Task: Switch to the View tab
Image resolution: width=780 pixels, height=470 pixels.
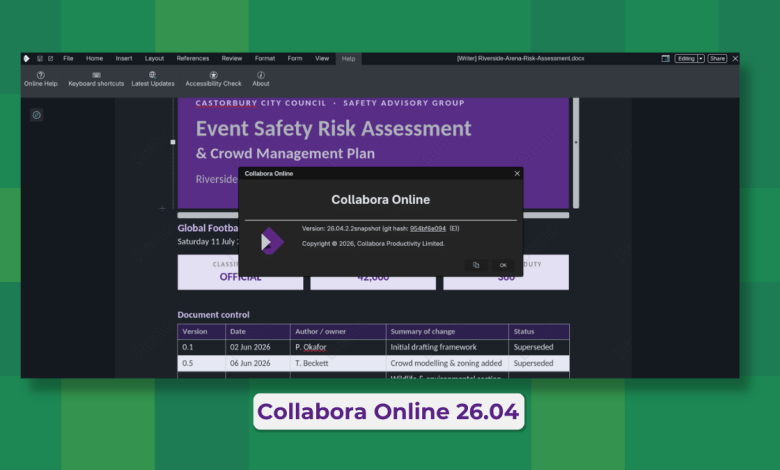Action: coord(322,59)
